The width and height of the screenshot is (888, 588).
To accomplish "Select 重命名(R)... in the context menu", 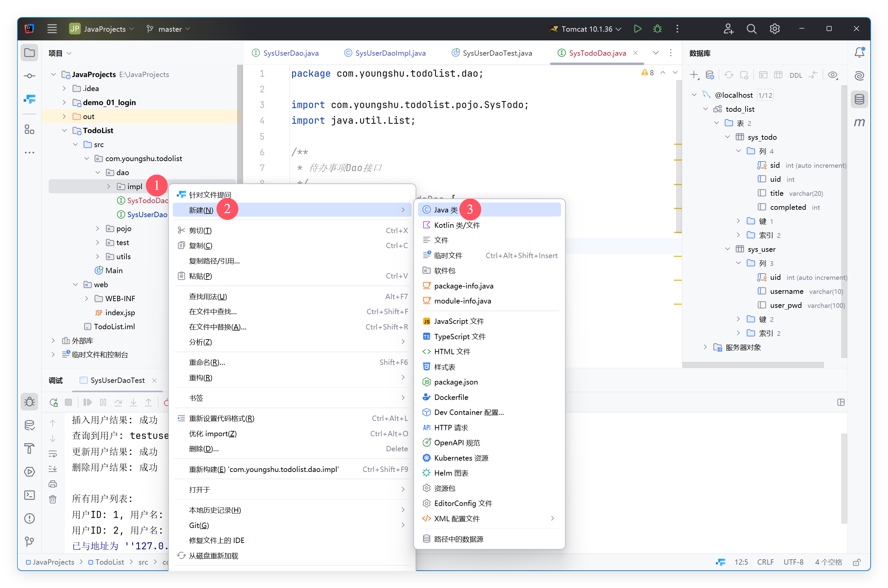I will pos(292,362).
